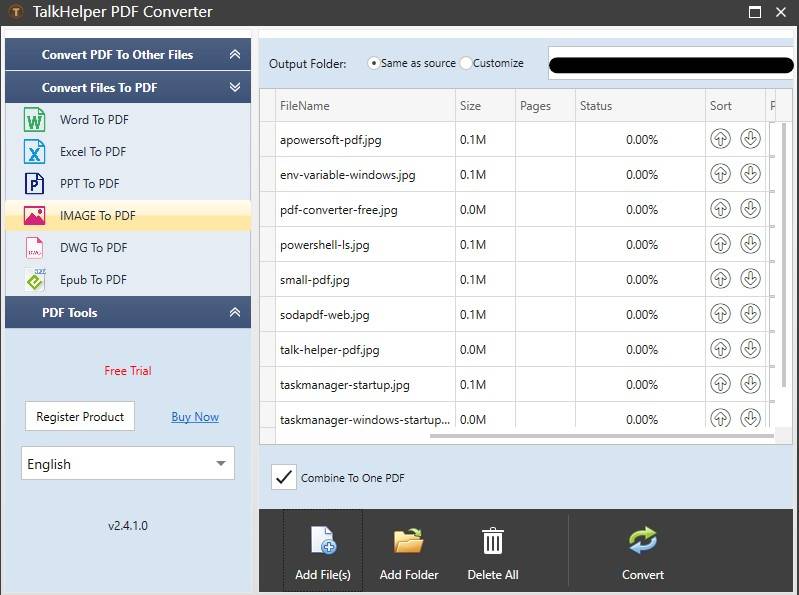Move taskmanager-startup.jpg up
This screenshot has height=595, width=799.
(720, 384)
